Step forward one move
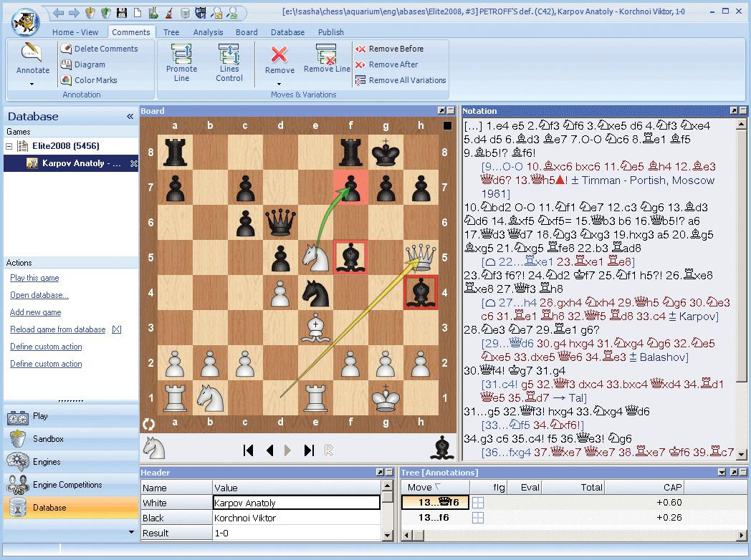This screenshot has width=751, height=560. (x=287, y=450)
